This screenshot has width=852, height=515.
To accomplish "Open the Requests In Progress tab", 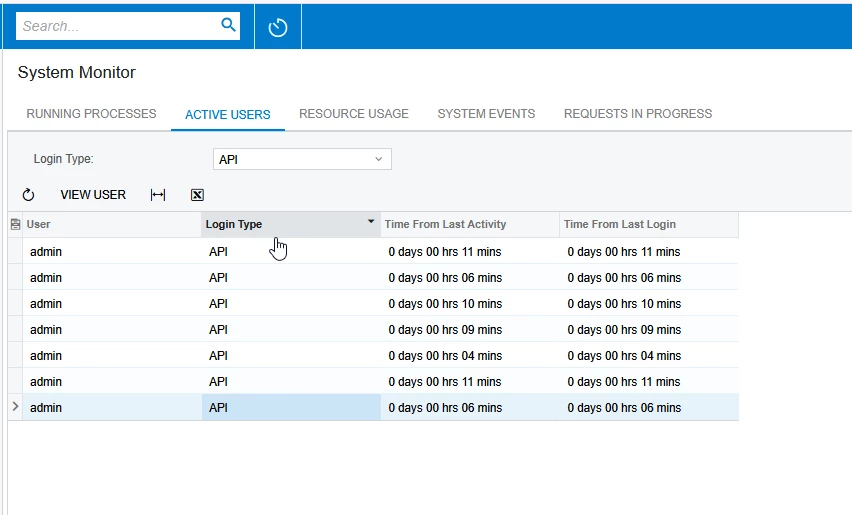I will point(638,114).
